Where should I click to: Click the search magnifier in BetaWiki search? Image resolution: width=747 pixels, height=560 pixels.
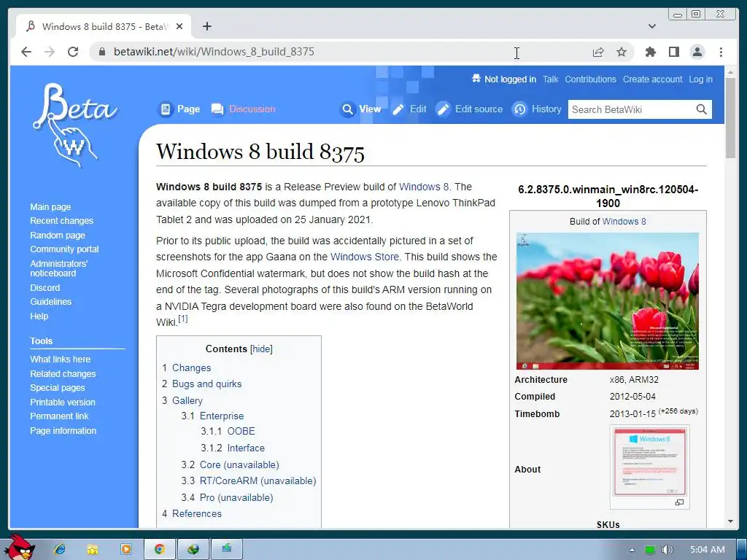point(701,109)
